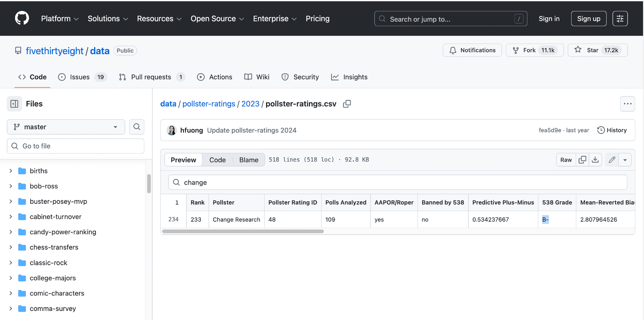Open the Issues tab
The height and width of the screenshot is (320, 644).
tap(80, 77)
